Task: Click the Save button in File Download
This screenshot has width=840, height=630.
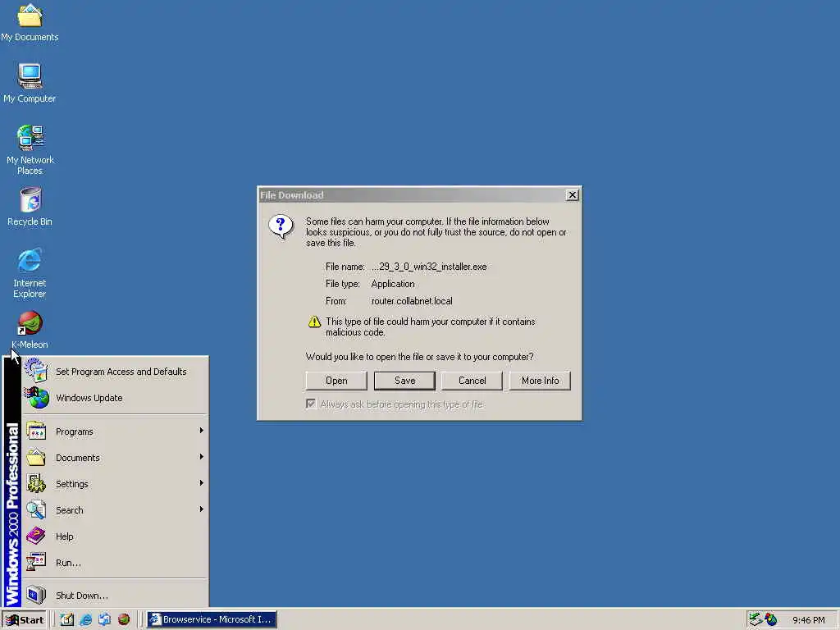Action: 404,381
